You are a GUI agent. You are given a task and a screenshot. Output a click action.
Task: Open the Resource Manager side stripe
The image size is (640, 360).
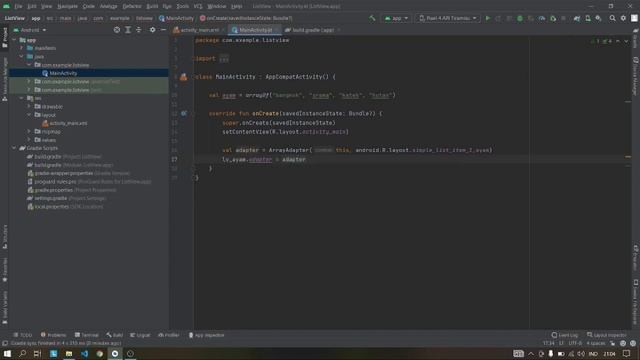5,80
